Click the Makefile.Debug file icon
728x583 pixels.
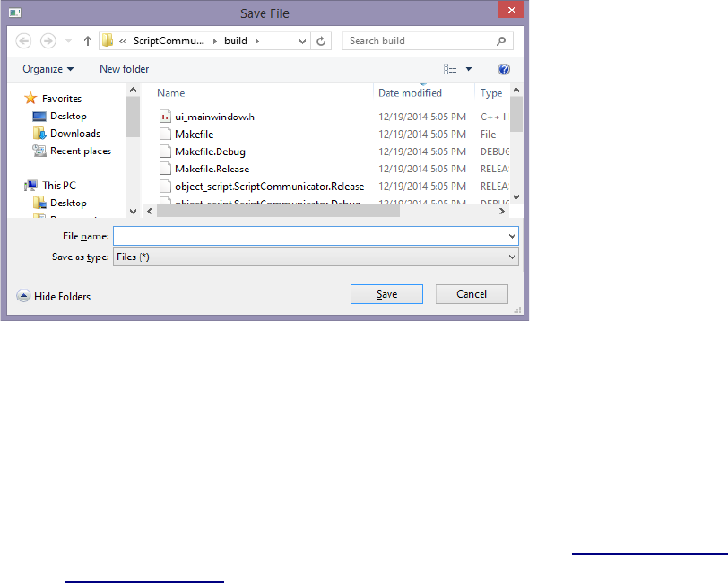pos(165,152)
